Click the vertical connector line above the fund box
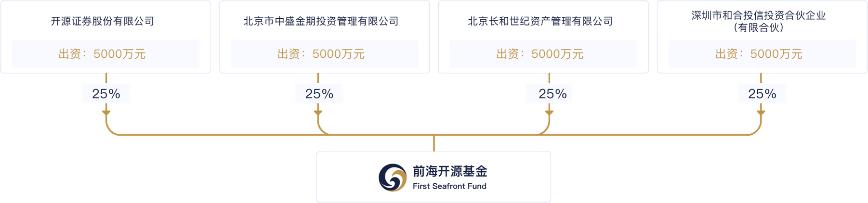This screenshot has width=868, height=203. tap(434, 143)
